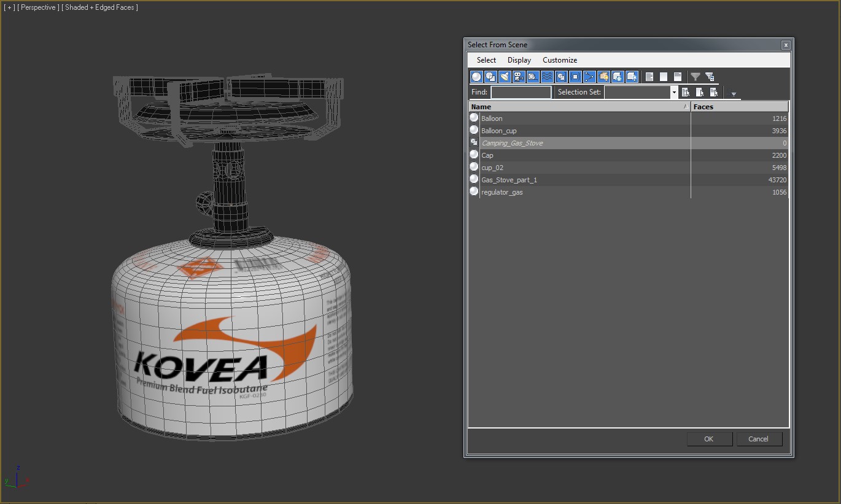Toggle Display Groups filter icon
841x504 pixels.
pos(561,77)
